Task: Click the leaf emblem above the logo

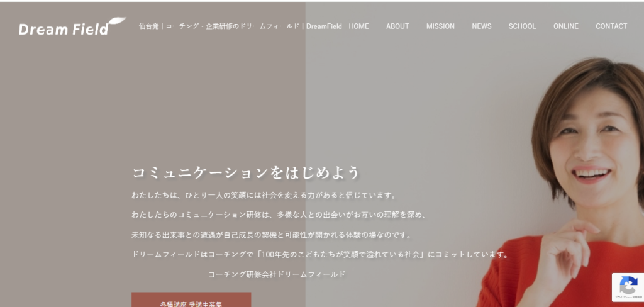Action: [117, 23]
